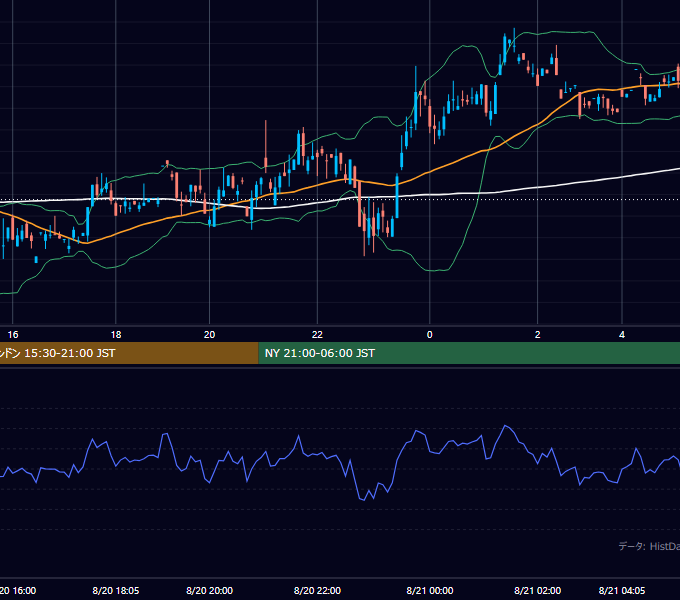Screen dimensions: 680x600
Task: Select the 8/20 20:00 time label
Action: (209, 590)
